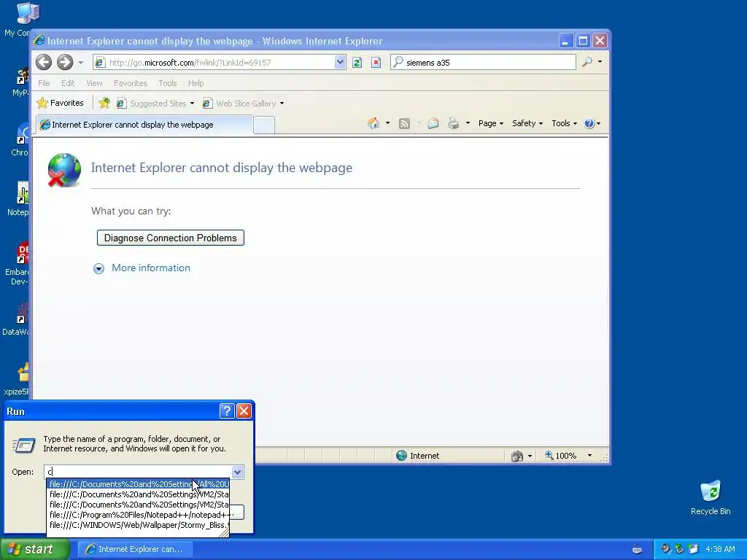The height and width of the screenshot is (560, 747).
Task: Click the Open text field in Run dialog
Action: [138, 472]
